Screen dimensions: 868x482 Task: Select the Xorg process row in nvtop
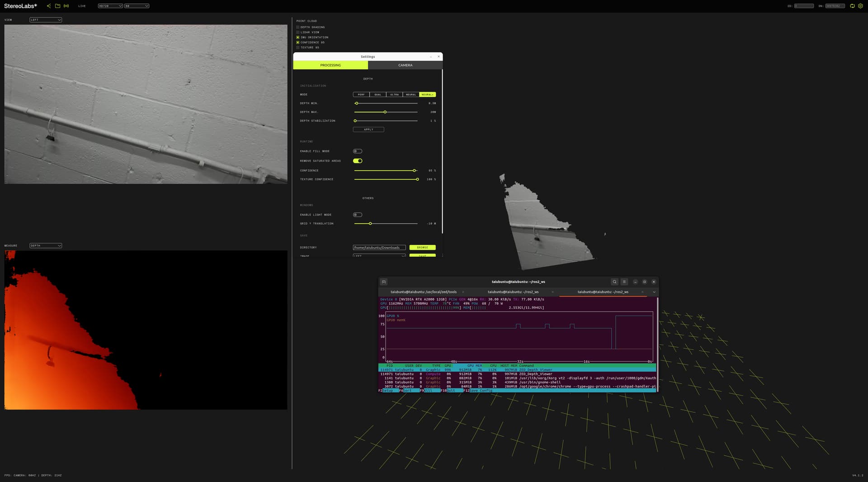pyautogui.click(x=517, y=378)
